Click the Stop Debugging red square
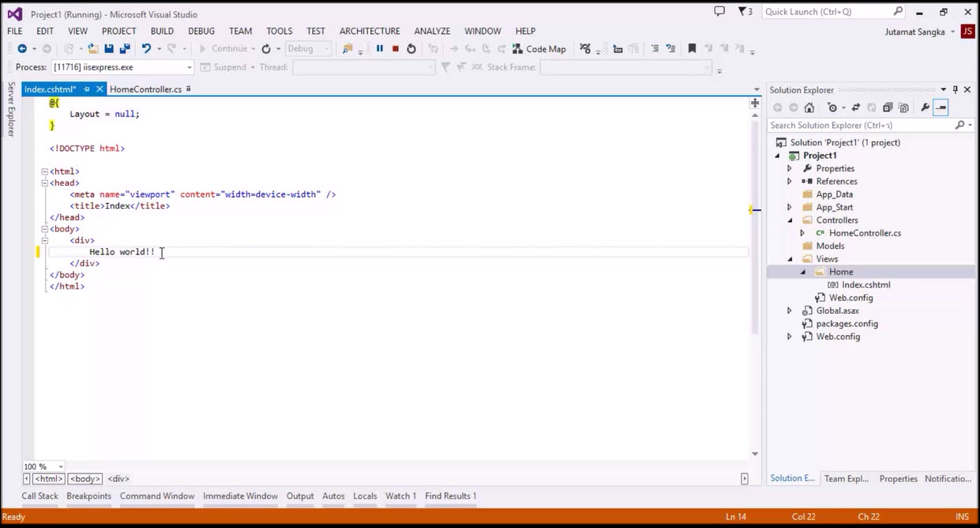The width and height of the screenshot is (980, 528). [394, 48]
